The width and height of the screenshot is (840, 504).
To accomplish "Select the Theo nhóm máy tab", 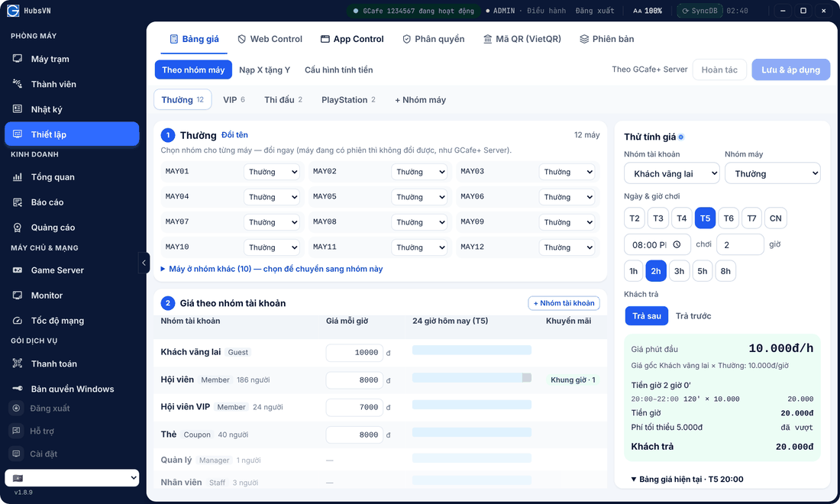I will 193,69.
